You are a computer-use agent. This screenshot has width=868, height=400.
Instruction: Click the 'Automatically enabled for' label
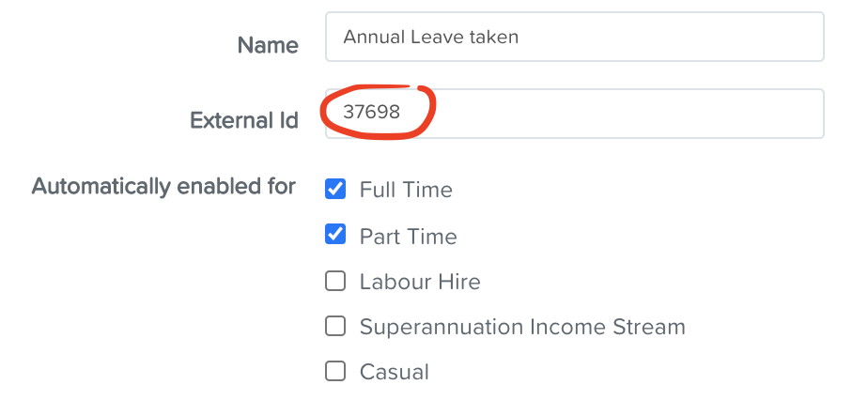(x=163, y=187)
